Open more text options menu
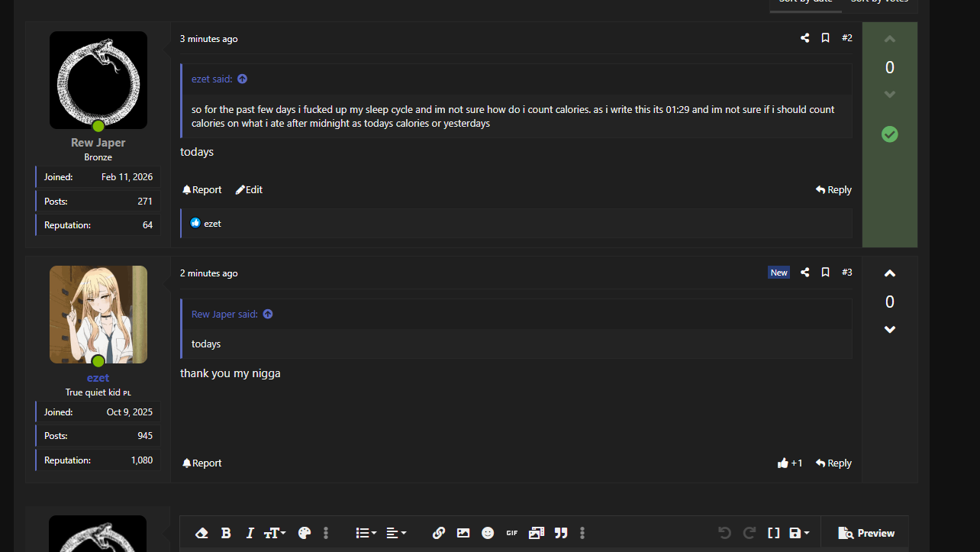 326,533
